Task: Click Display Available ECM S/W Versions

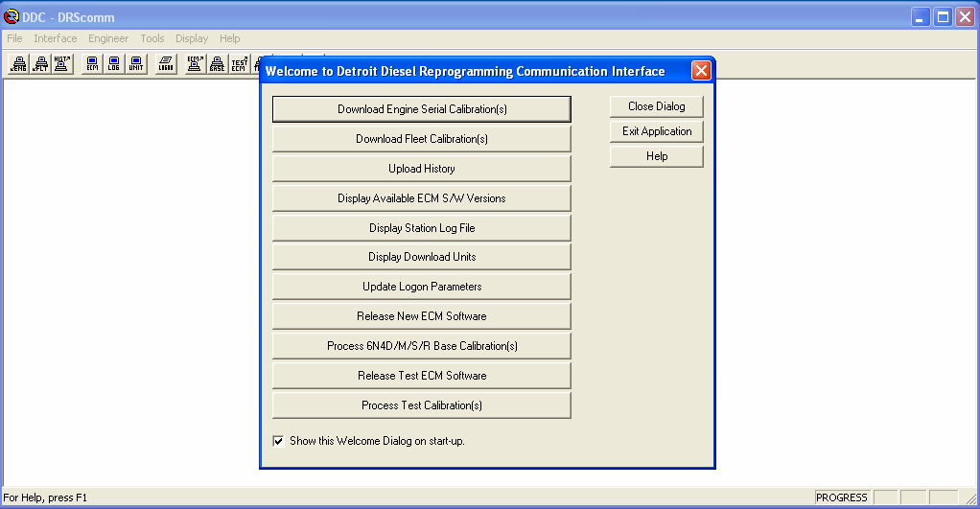Action: [x=422, y=198]
